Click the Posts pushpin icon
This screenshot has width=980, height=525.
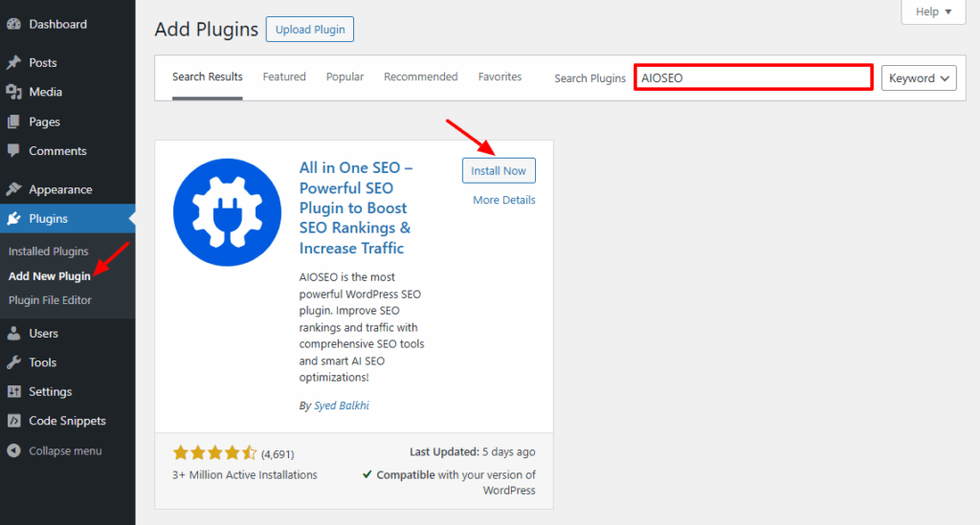13,62
